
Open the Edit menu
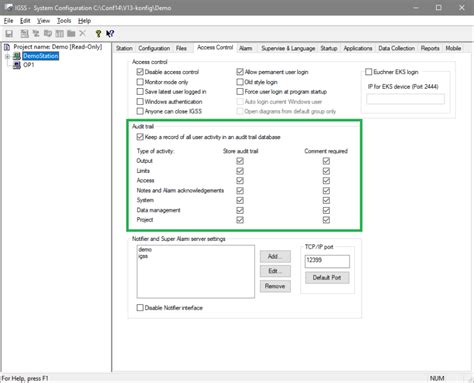25,21
